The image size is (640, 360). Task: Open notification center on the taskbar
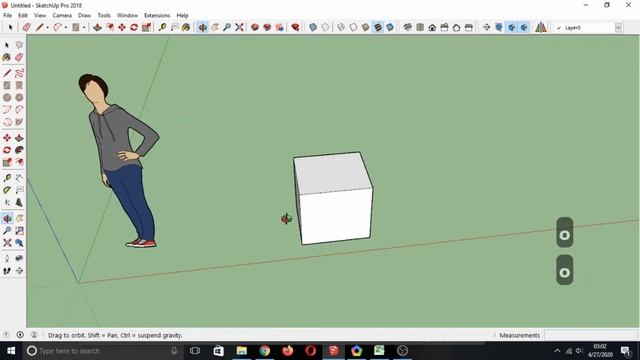pos(626,351)
